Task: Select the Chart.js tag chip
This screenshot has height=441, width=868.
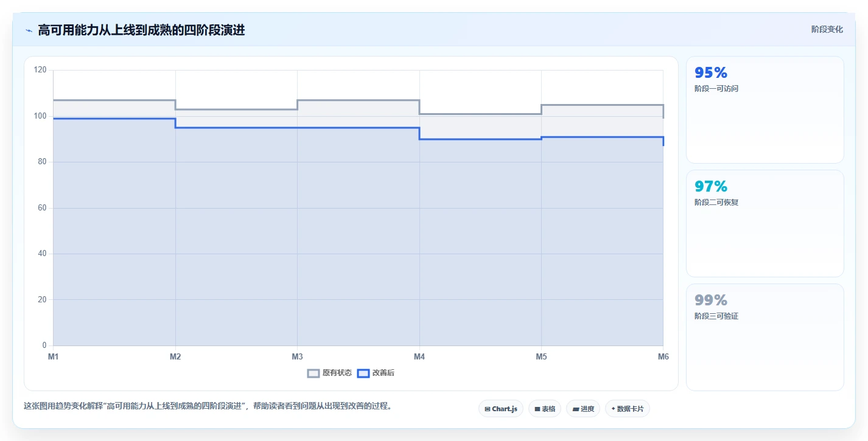Action: pyautogui.click(x=501, y=409)
